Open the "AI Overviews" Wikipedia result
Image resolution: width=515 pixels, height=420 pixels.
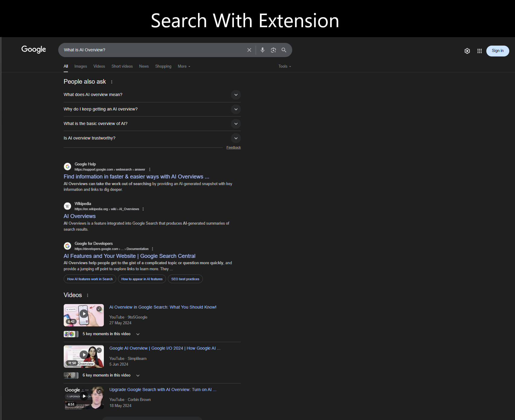(x=80, y=216)
